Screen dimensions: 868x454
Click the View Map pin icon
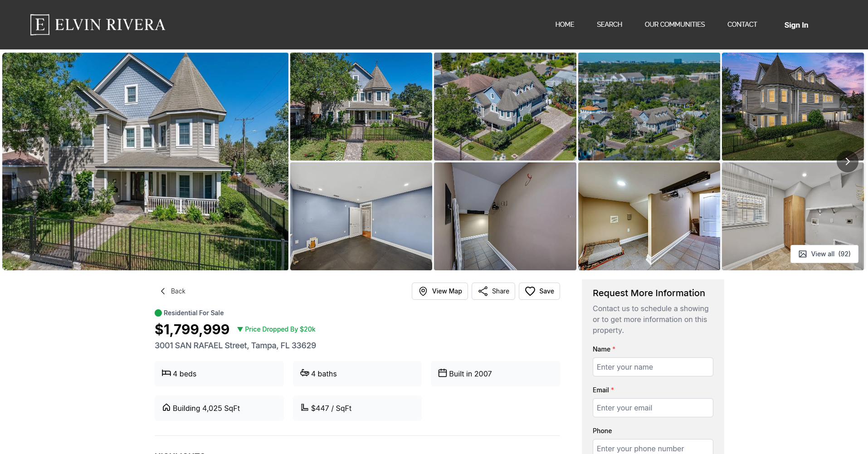point(422,291)
